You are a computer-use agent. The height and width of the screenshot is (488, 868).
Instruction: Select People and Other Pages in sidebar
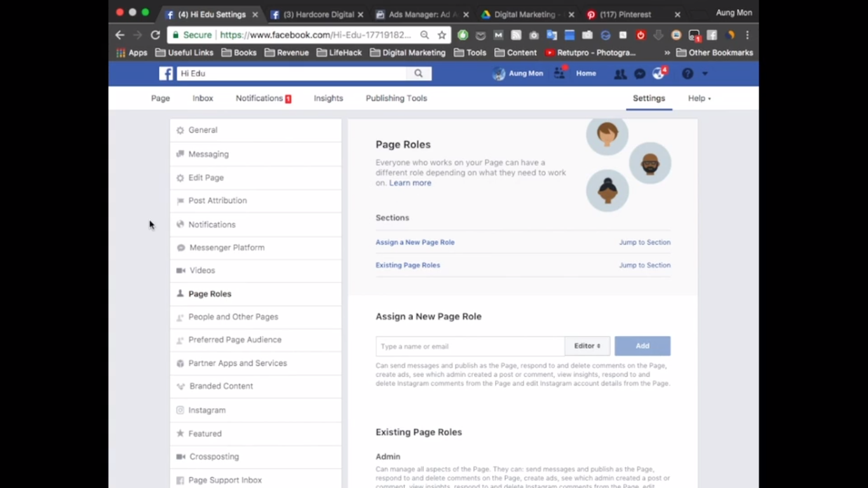pyautogui.click(x=255, y=317)
